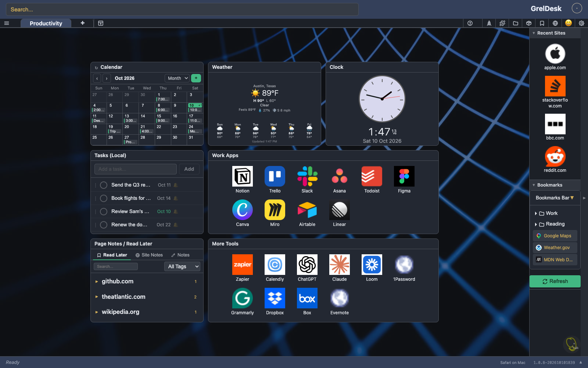Screen dimensions: 588x368
Task: Check off the 'Book flights for…' task
Action: [104, 198]
